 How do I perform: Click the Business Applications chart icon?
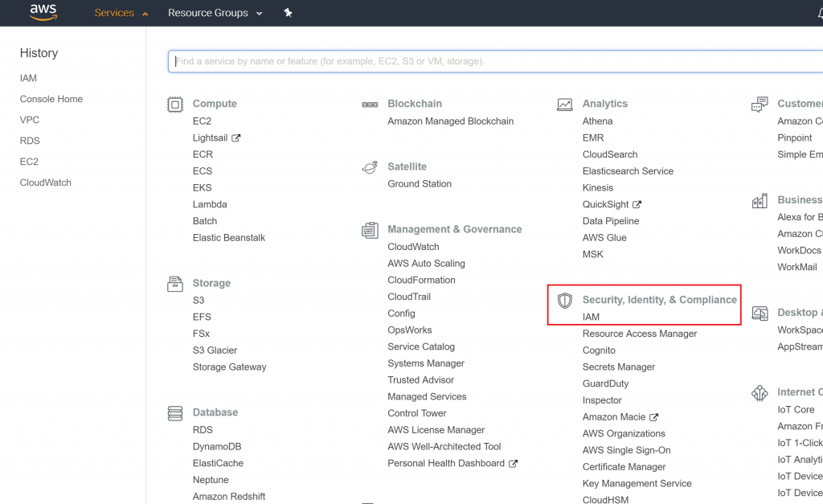[x=760, y=200]
